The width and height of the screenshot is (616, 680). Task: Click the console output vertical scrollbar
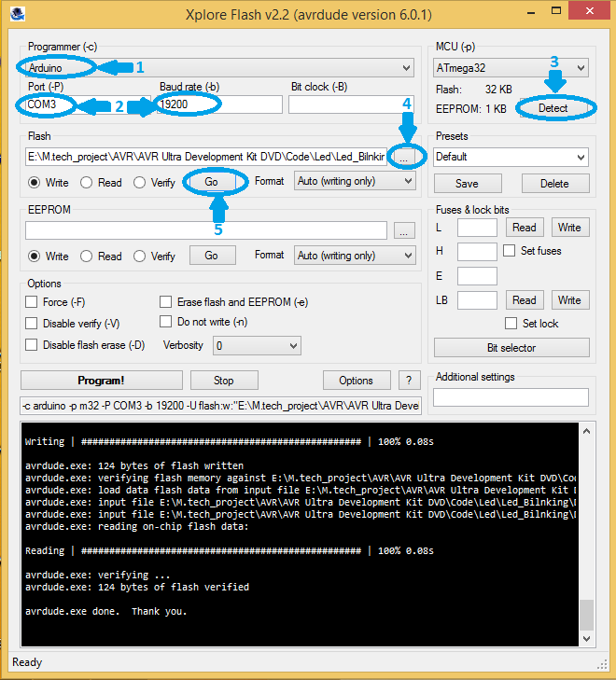tap(586, 534)
